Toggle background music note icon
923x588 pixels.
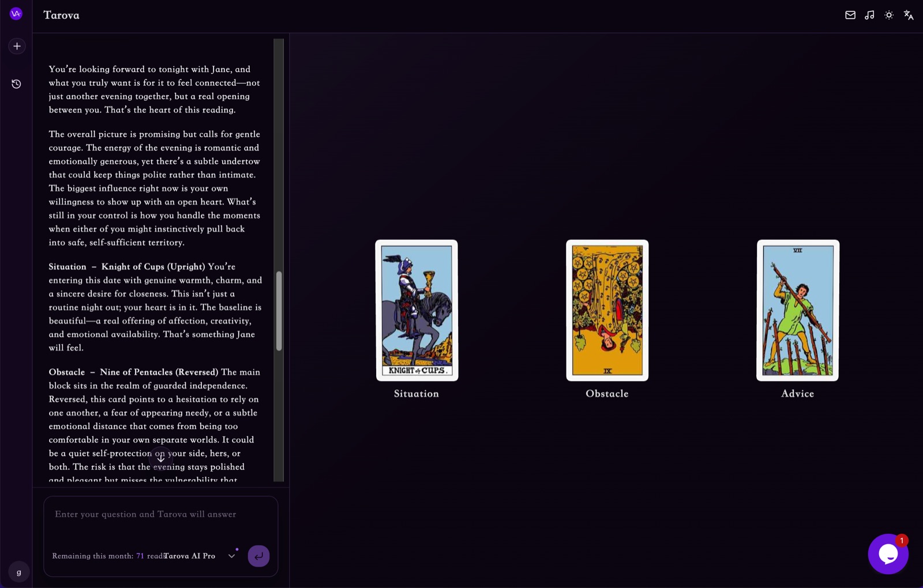(869, 15)
